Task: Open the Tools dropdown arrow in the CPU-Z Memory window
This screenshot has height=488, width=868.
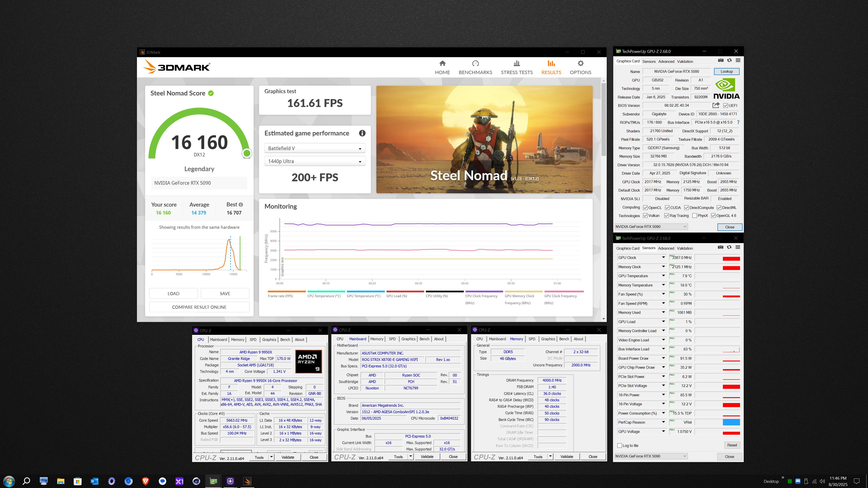Action: click(x=550, y=456)
